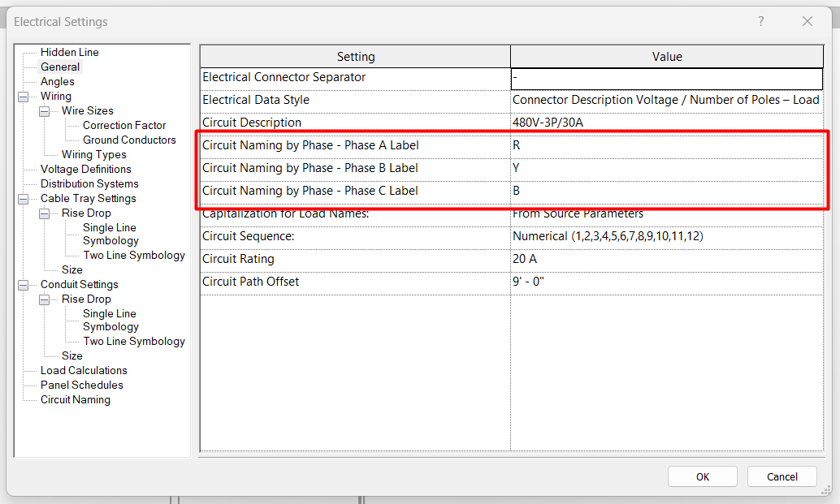Image resolution: width=840 pixels, height=504 pixels.
Task: Click the Help question mark icon
Action: pos(761,22)
